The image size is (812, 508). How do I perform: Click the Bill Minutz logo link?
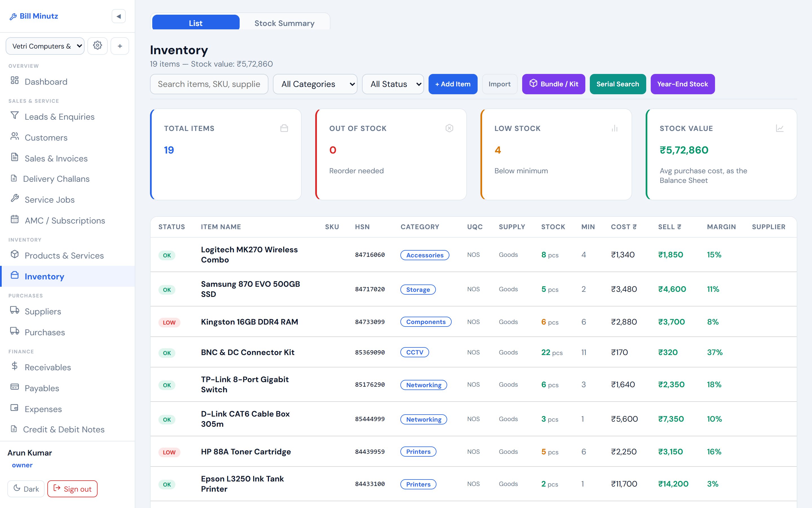34,16
